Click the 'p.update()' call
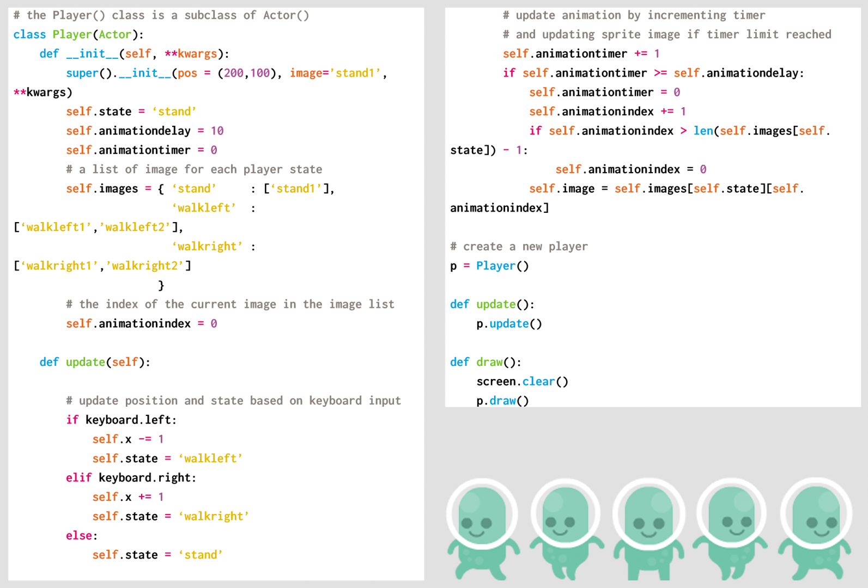Viewport: 868px width, 588px height. click(509, 324)
